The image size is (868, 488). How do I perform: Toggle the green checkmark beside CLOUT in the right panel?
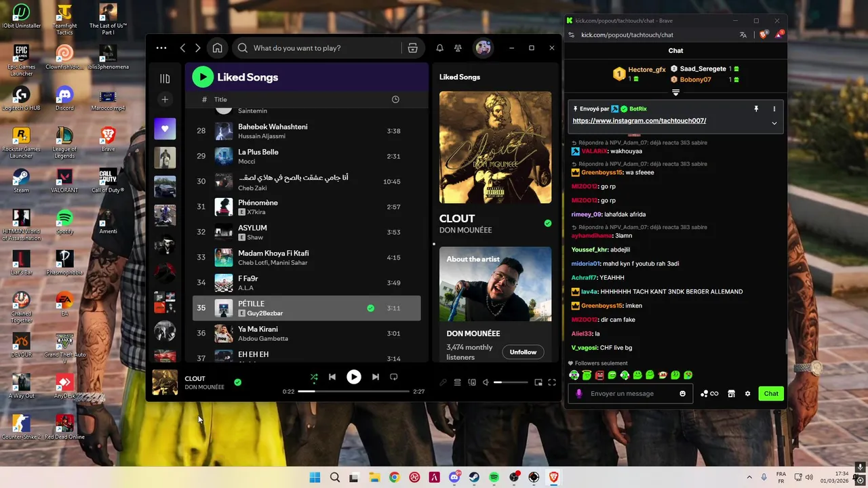548,223
